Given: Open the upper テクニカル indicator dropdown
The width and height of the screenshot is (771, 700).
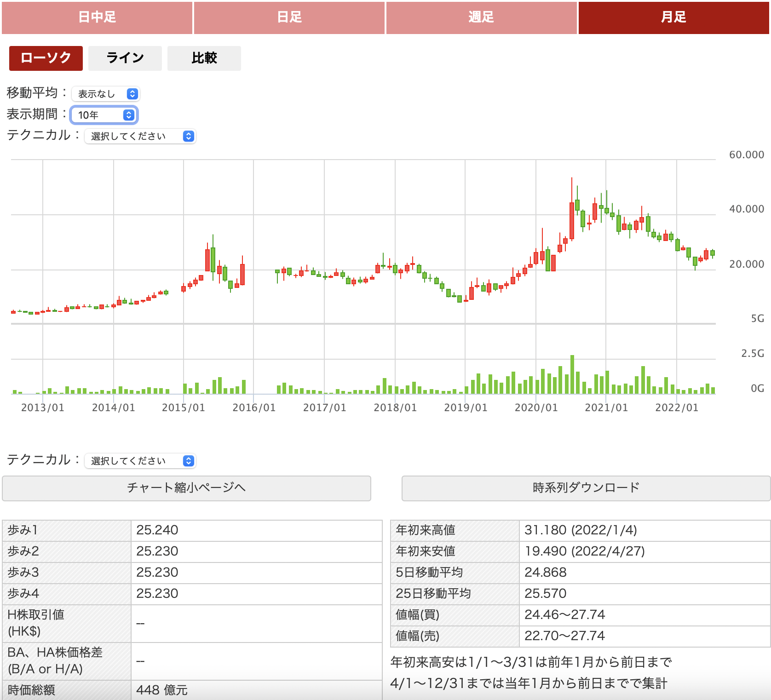Looking at the screenshot, I should (140, 136).
